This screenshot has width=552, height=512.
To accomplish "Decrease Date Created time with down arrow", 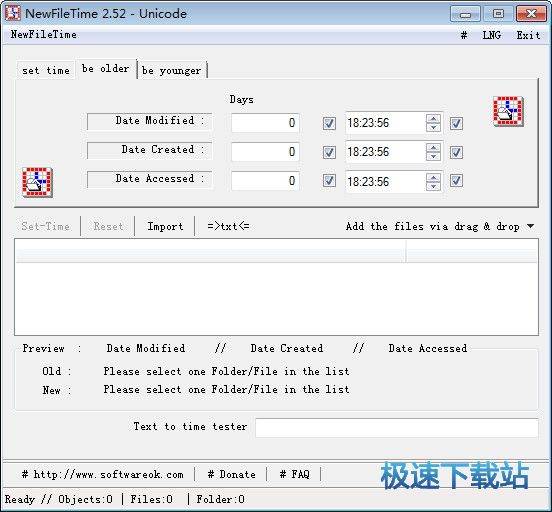I will [433, 157].
